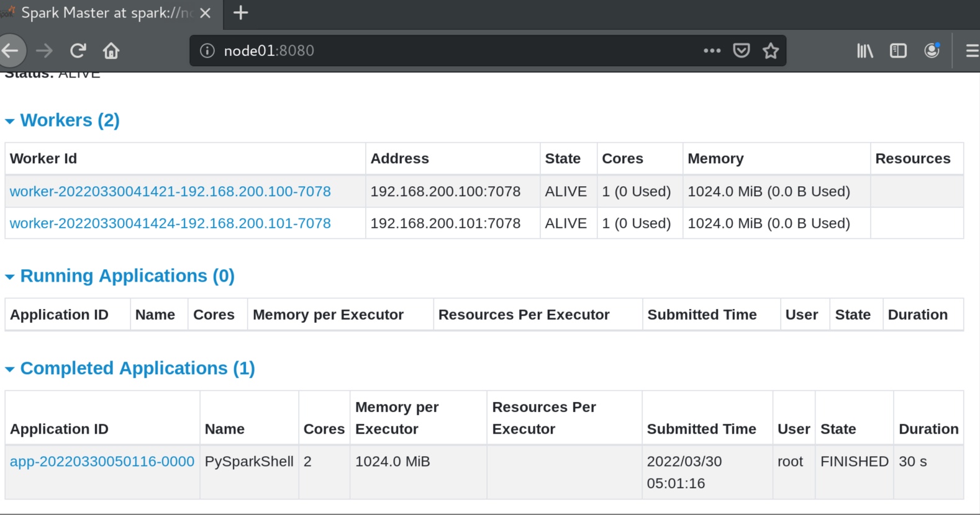Open the hamburger application menu
Screen dimensions: 980x515
click(973, 50)
